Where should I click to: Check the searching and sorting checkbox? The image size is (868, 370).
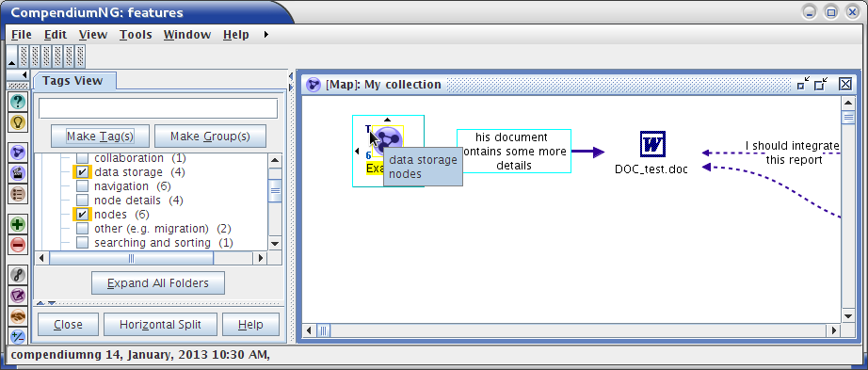point(82,243)
